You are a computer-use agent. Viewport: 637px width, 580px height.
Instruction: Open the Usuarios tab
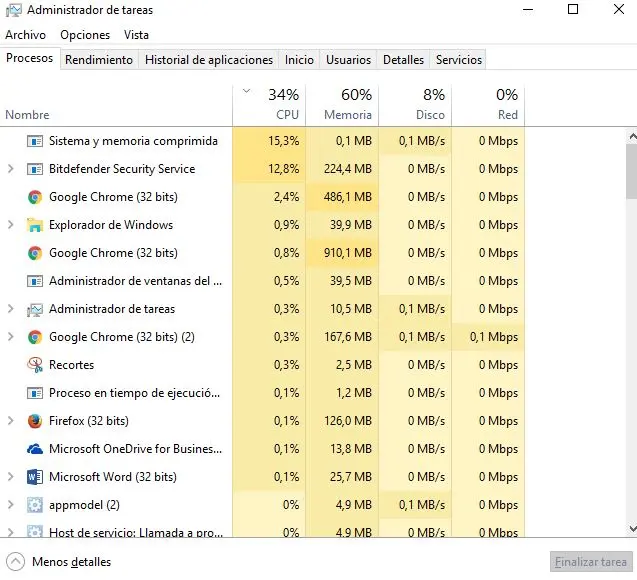[349, 60]
